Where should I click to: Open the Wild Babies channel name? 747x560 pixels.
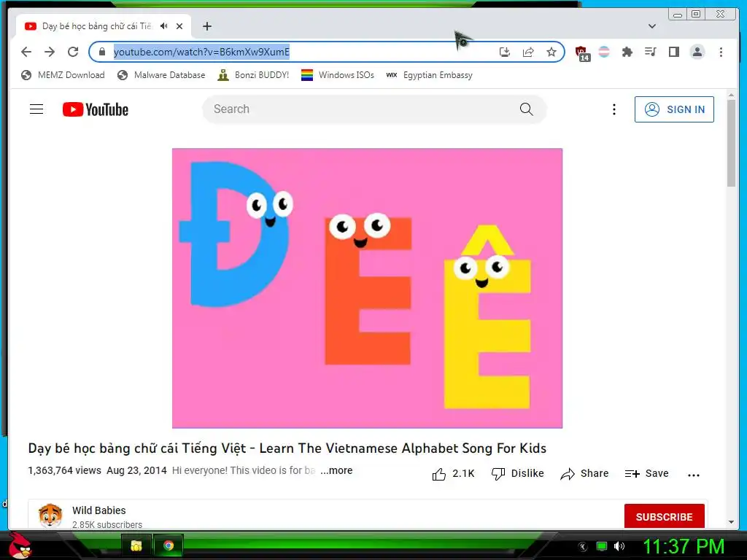(x=99, y=510)
